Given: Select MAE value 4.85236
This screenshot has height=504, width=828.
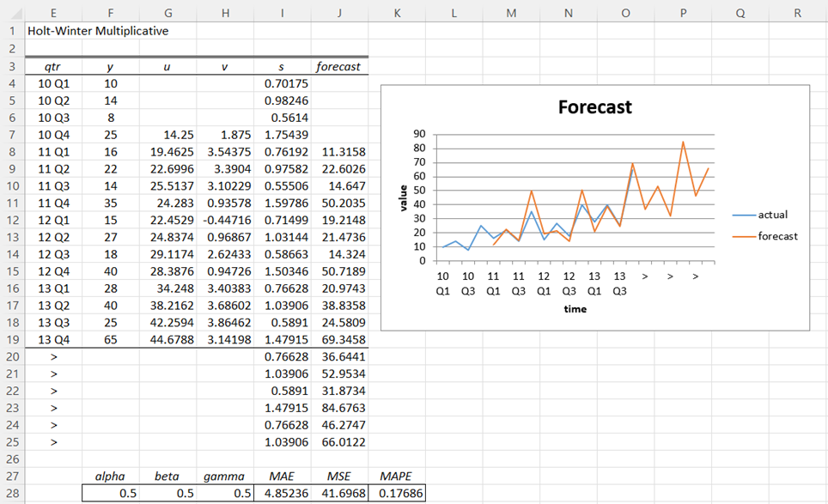Looking at the screenshot, I should (x=283, y=494).
